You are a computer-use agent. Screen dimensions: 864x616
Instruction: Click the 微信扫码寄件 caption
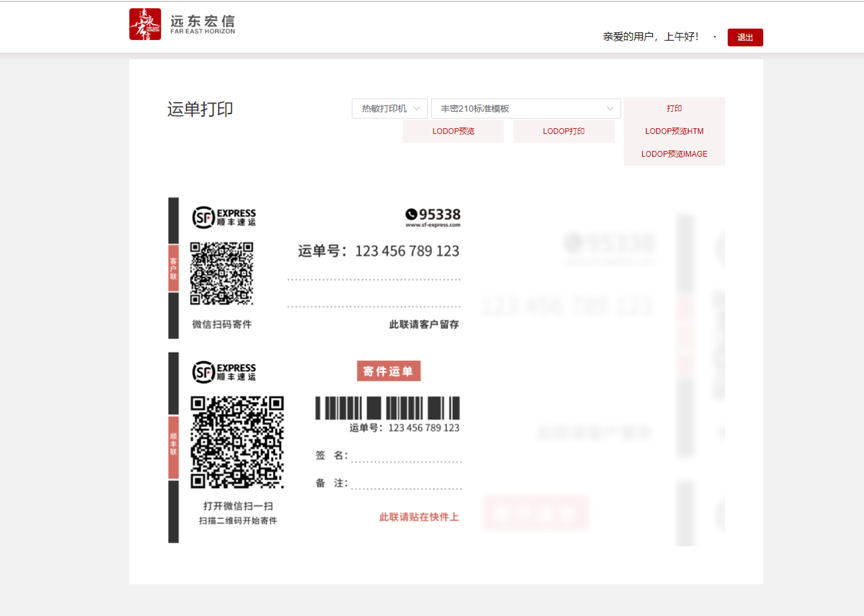coord(222,324)
